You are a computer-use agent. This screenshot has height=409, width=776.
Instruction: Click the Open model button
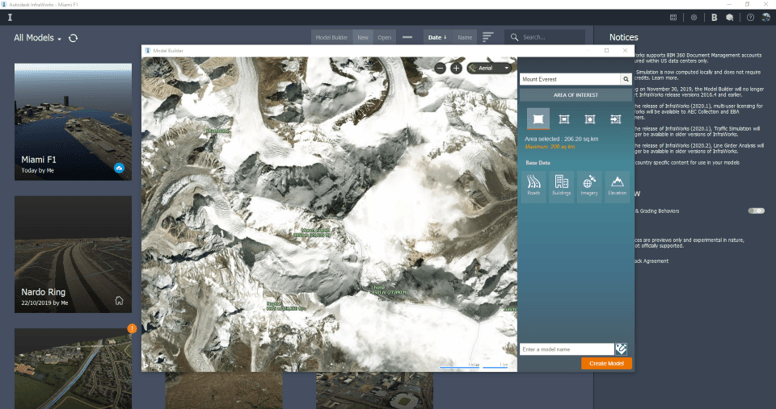385,37
